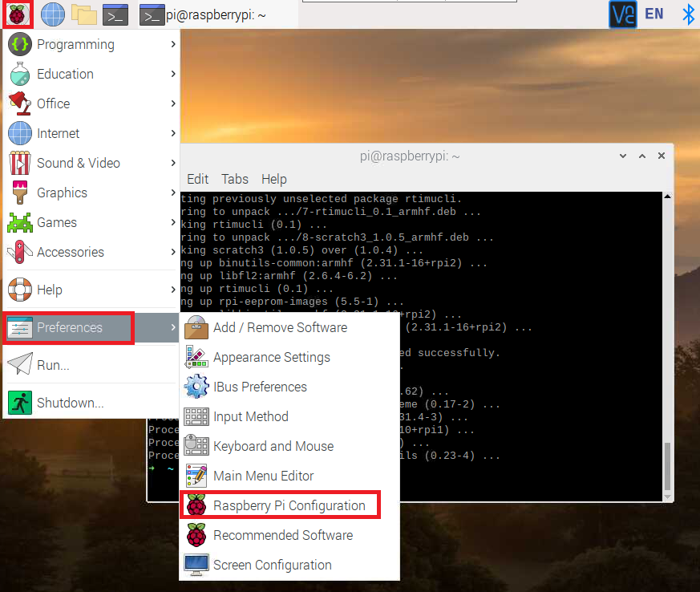Click the Screen Configuration monitor icon

coord(196,565)
